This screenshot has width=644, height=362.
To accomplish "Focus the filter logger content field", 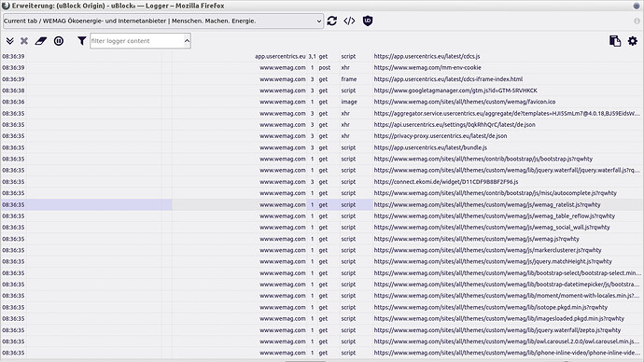I will [x=137, y=41].
